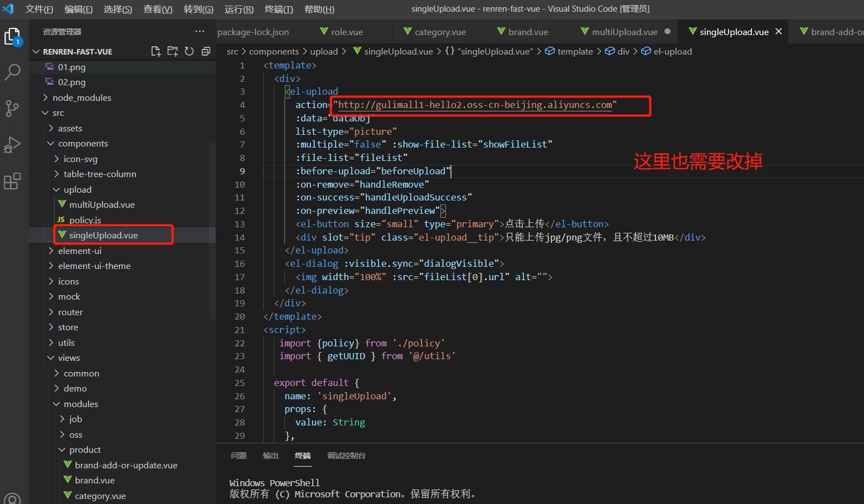The height and width of the screenshot is (504, 864).
Task: Open the 编辑(E) menu
Action: 79,9
